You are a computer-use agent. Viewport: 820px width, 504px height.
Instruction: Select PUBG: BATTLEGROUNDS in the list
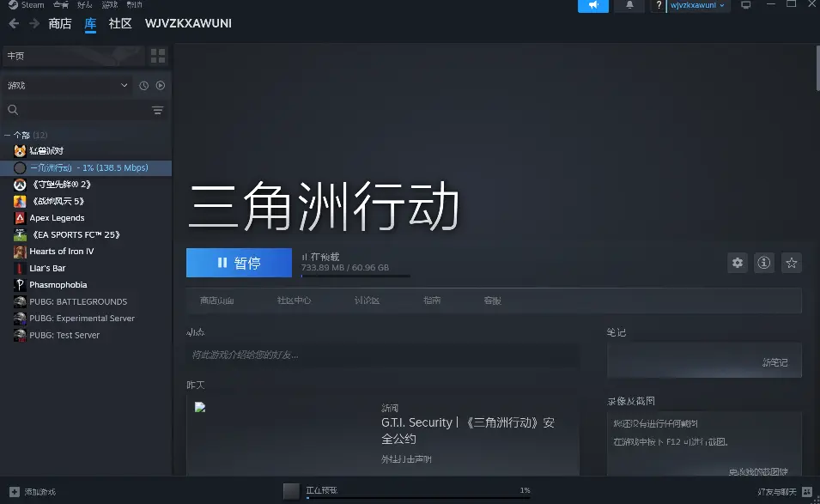point(86,301)
